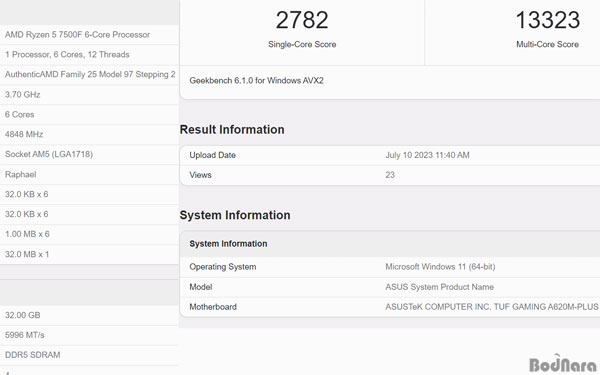Click the Motherboard label
The height and width of the screenshot is (375, 600).
pos(213,307)
